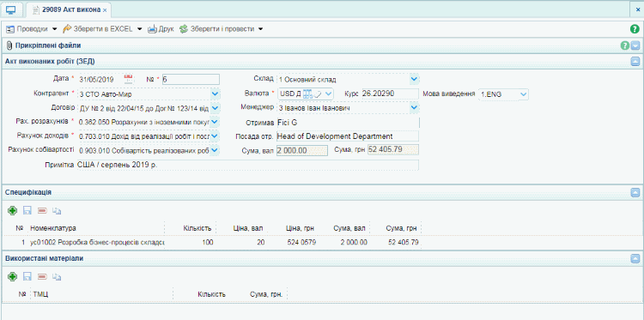Click quantity cell 100

pyautogui.click(x=208, y=243)
